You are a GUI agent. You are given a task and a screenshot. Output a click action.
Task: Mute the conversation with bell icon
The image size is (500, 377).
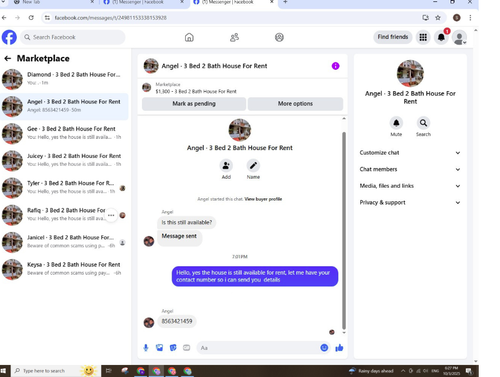point(396,123)
